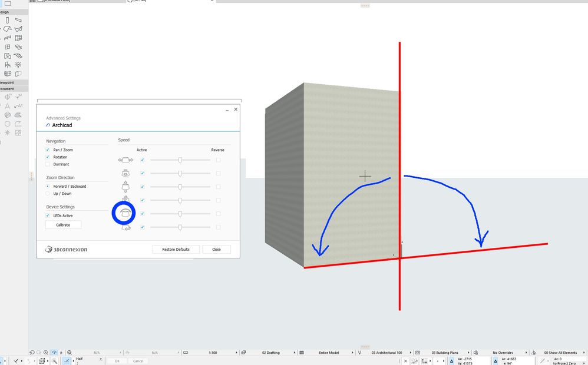Click the Calibrate button
The image size is (588, 365).
[63, 225]
